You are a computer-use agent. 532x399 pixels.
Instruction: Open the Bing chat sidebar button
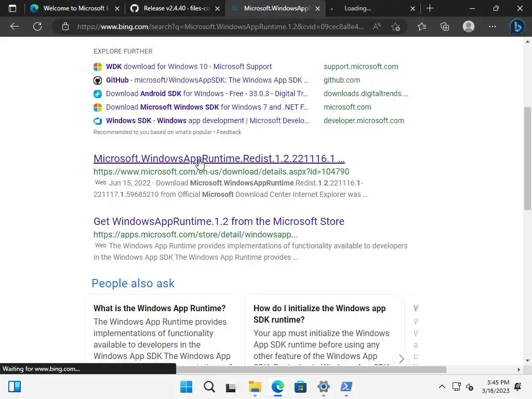pyautogui.click(x=517, y=26)
